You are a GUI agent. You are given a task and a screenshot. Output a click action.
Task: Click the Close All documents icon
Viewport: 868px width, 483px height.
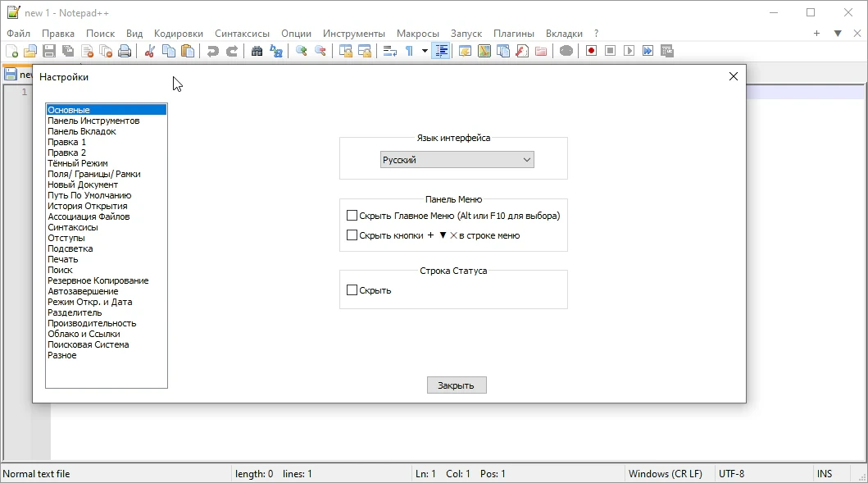pyautogui.click(x=106, y=51)
